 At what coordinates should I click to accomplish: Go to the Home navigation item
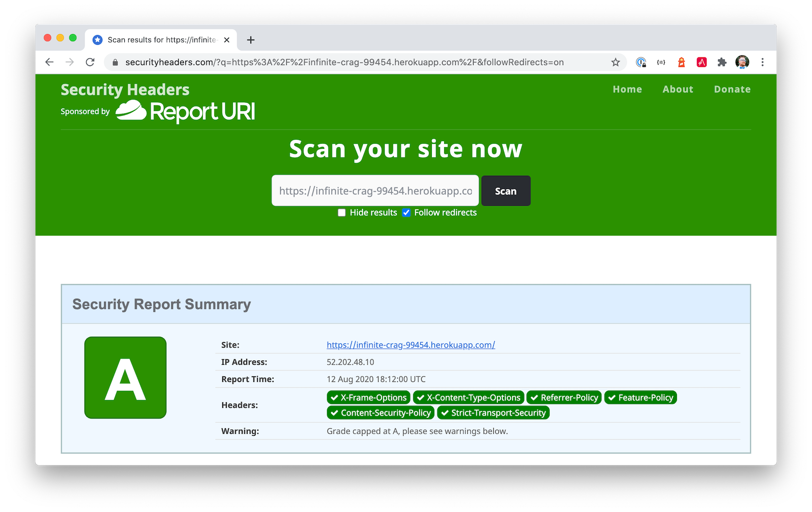click(627, 89)
